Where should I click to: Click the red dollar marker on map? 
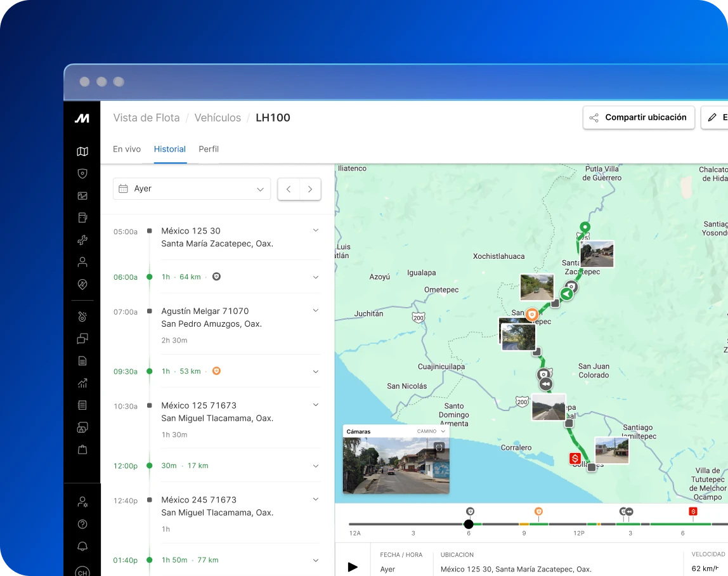(576, 458)
